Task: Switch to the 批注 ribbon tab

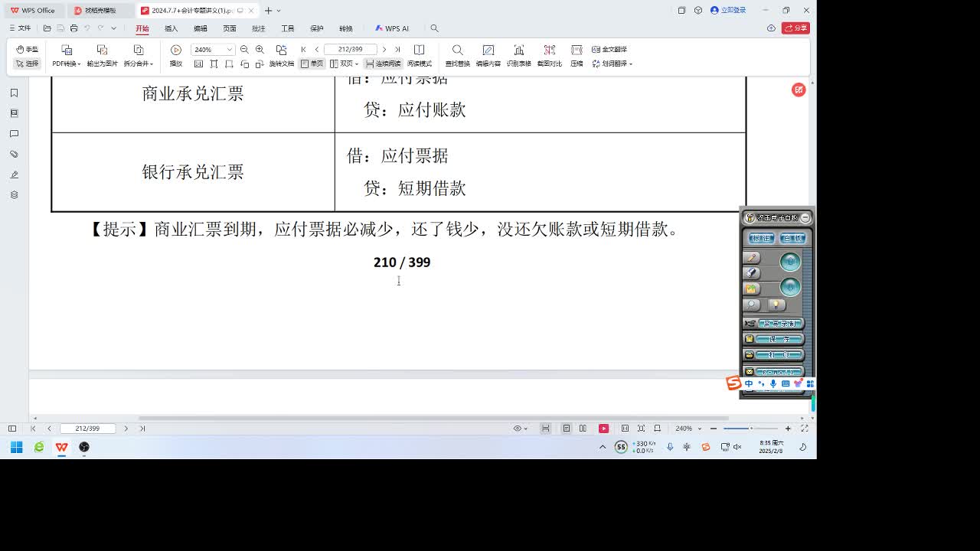Action: click(x=259, y=28)
